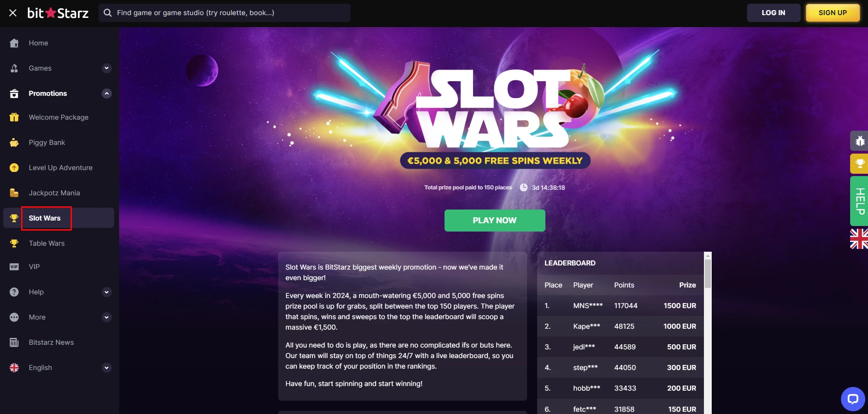Click the yellow trophy side tab
The image size is (868, 414).
859,163
